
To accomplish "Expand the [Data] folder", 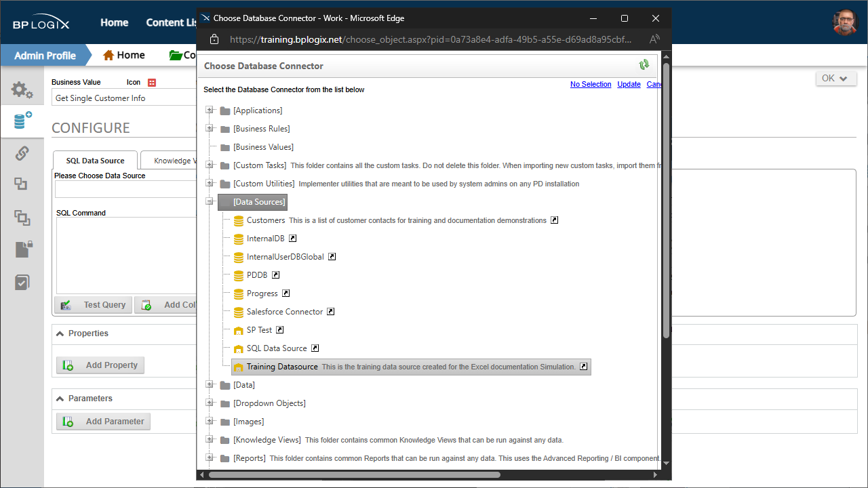I will tap(210, 385).
